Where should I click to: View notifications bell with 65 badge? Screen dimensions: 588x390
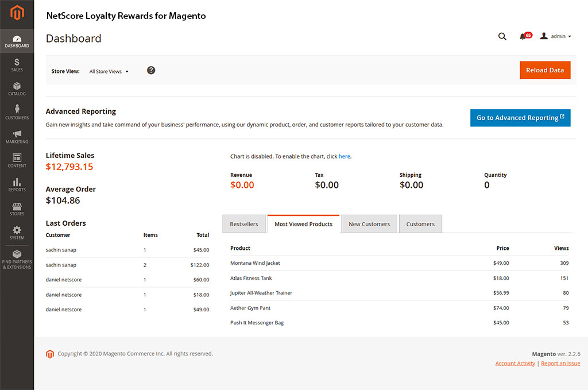coord(524,36)
